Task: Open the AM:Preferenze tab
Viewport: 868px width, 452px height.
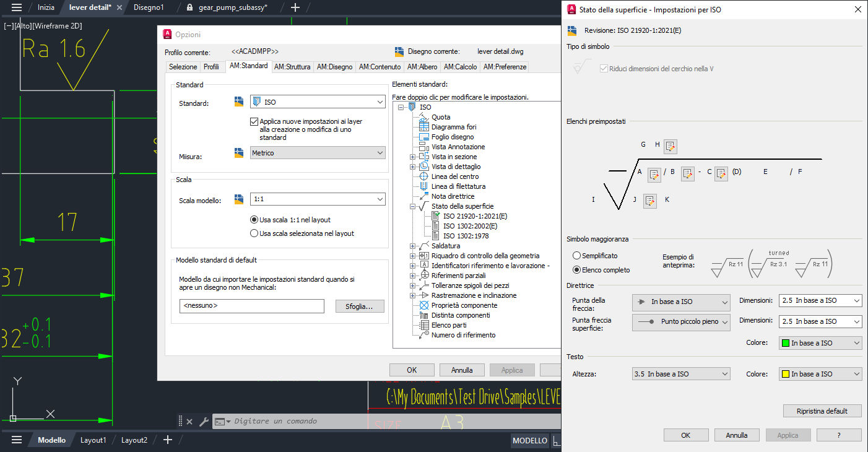Action: (x=505, y=67)
